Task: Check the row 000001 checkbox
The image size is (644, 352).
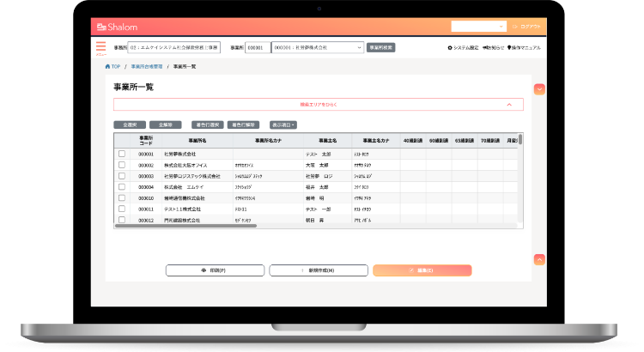Action: point(122,154)
